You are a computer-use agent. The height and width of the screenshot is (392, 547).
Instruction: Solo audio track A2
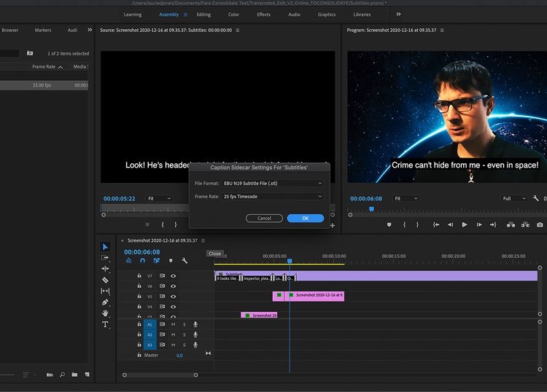(x=185, y=334)
